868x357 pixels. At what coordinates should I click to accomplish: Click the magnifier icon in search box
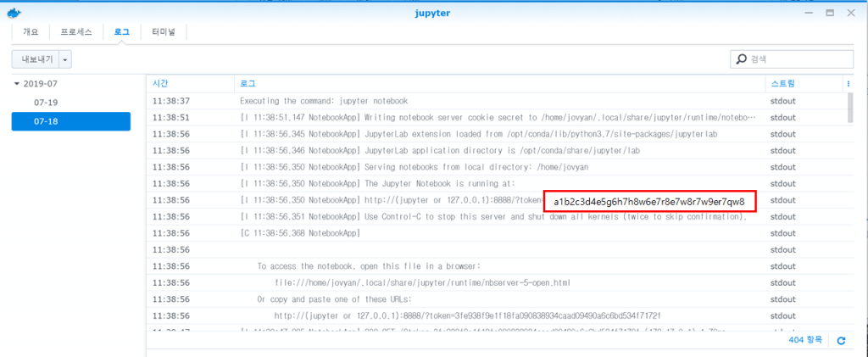[740, 59]
